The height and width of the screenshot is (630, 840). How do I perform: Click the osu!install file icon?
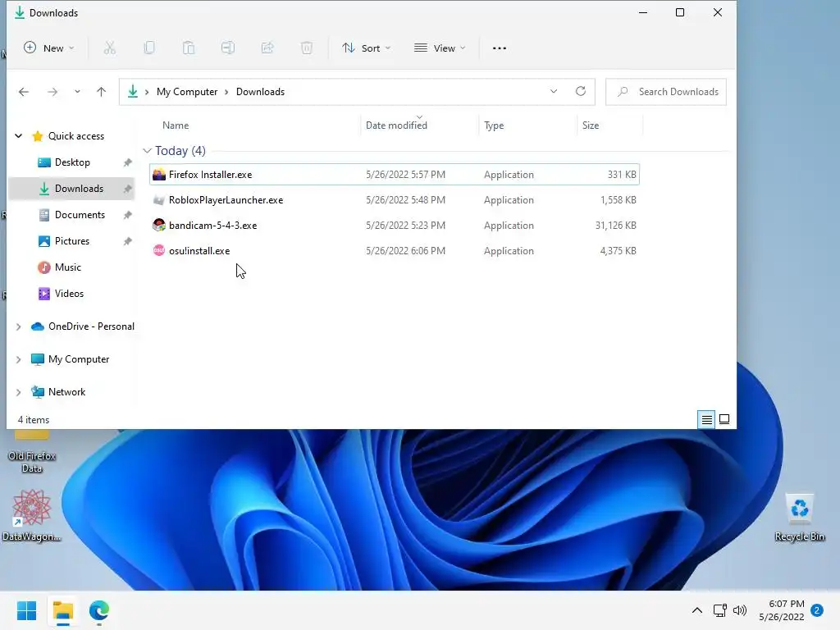(x=159, y=250)
